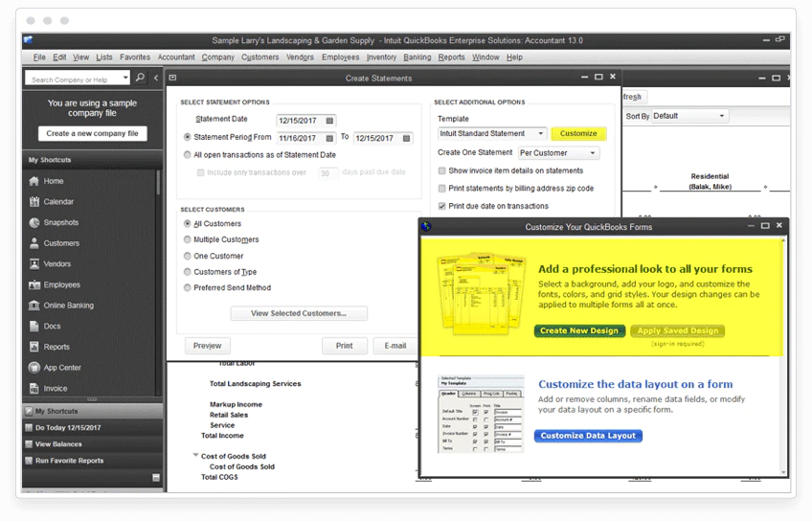
Task: Open the Calendar shortcut icon
Action: pos(34,201)
